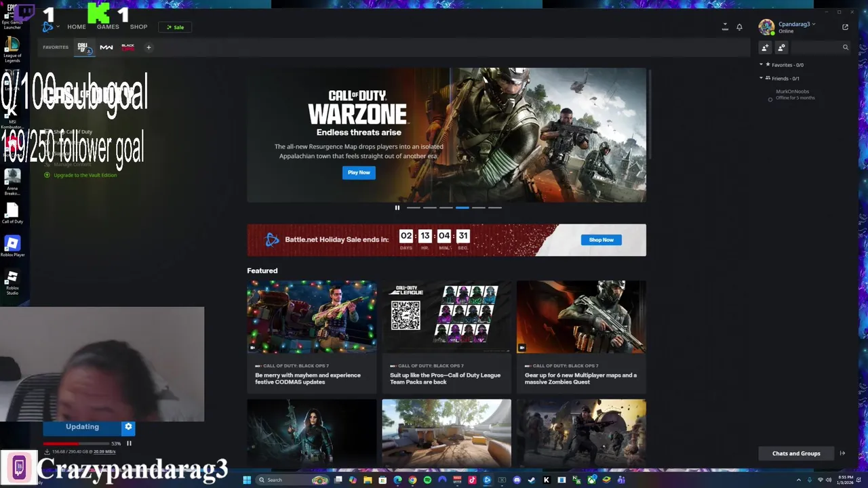
Task: Open the GAMES tab
Action: (x=108, y=27)
